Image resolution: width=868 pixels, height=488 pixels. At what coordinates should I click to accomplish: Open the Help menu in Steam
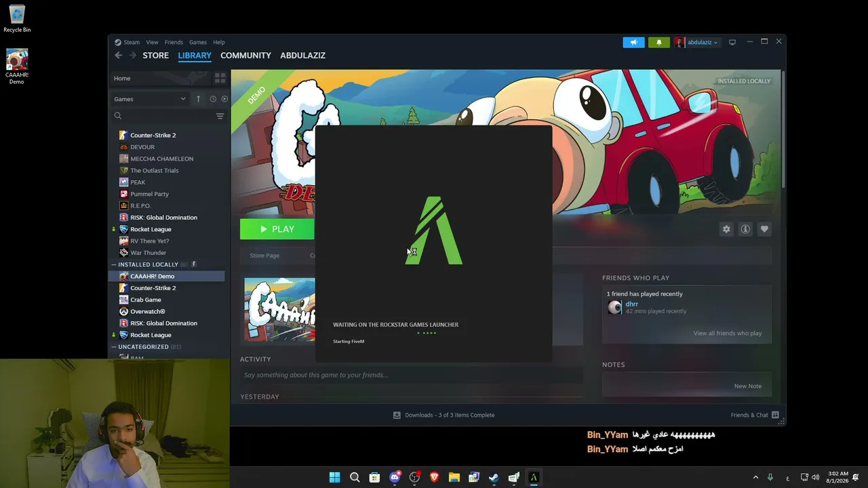[x=219, y=42]
